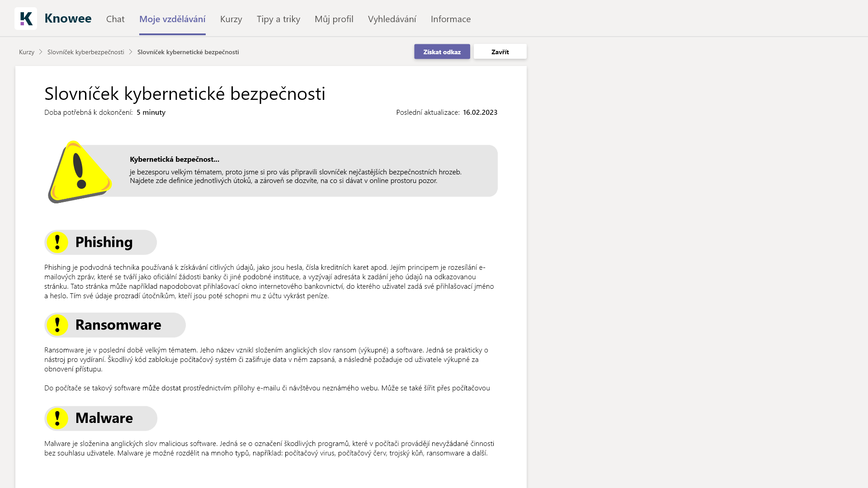
Task: Go to Tipy a triky tab
Action: click(278, 19)
